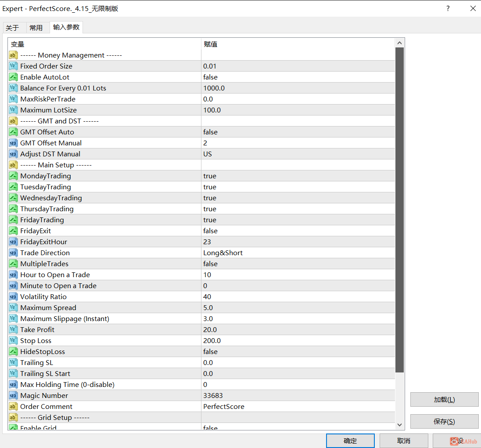The height and width of the screenshot is (448, 481).
Task: Click the boolean icon next to MondayTrading
Action: coord(13,176)
